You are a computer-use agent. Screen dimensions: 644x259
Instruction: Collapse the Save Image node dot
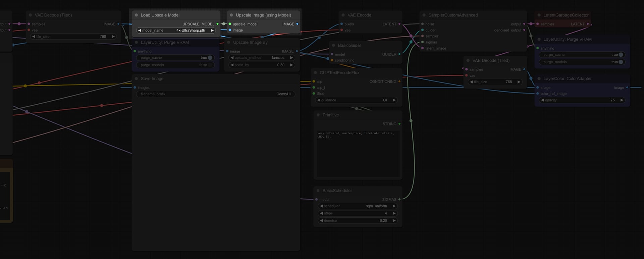(x=136, y=79)
